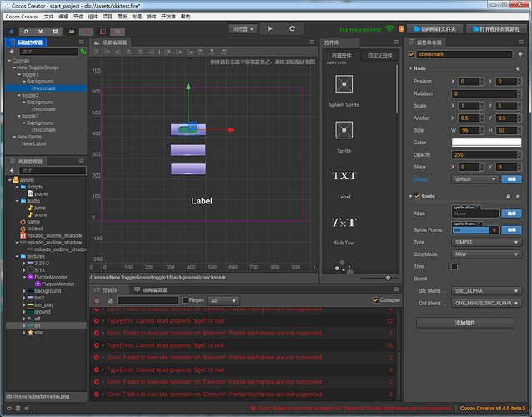Open the sprite Type SIMPLE dropdown
The width and height of the screenshot is (532, 417).
tap(483, 241)
